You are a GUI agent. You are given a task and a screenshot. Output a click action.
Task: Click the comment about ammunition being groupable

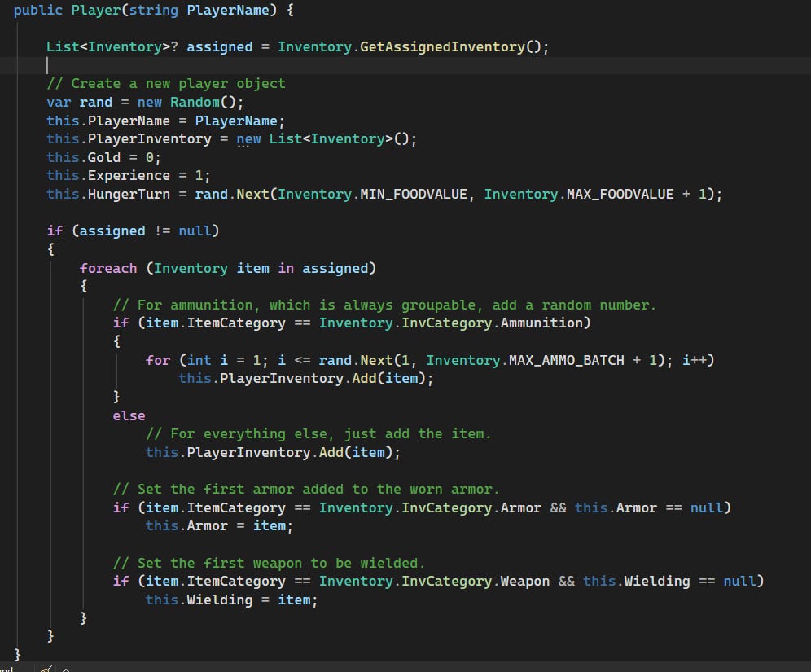(x=384, y=305)
